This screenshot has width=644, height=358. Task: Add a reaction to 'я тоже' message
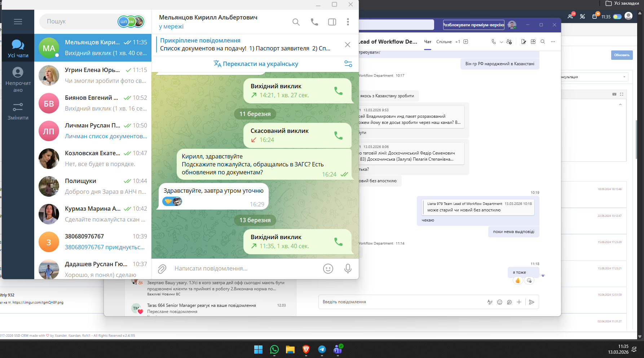(x=529, y=281)
